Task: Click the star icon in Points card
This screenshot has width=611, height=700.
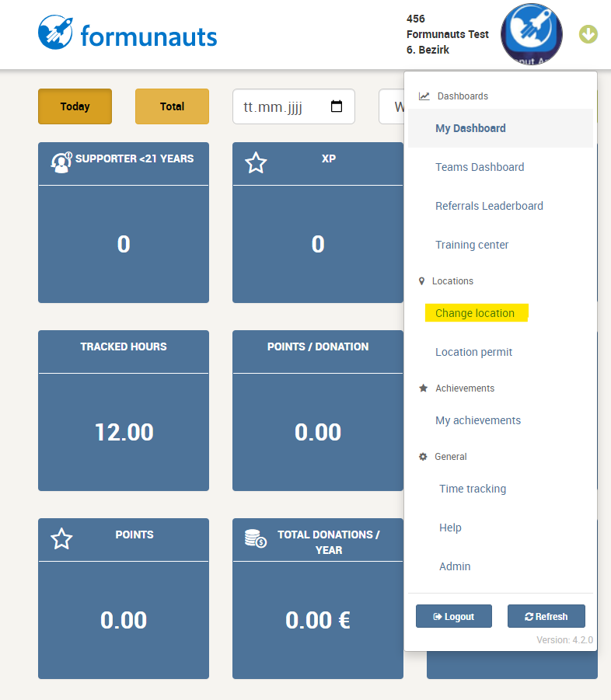Action: point(61,539)
